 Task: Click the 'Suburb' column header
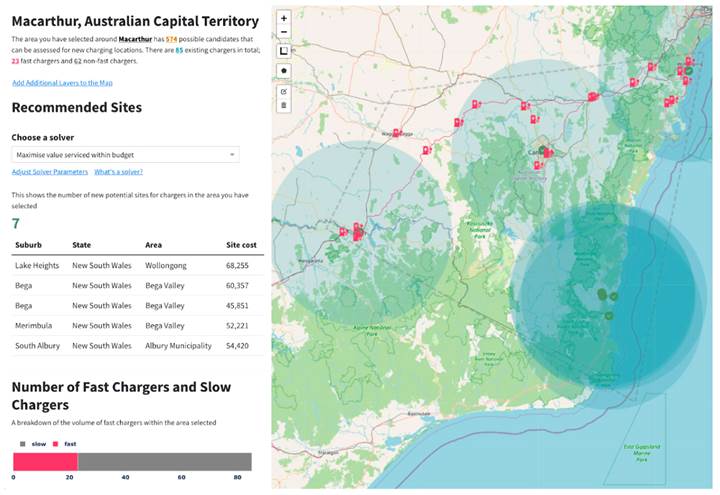[27, 244]
